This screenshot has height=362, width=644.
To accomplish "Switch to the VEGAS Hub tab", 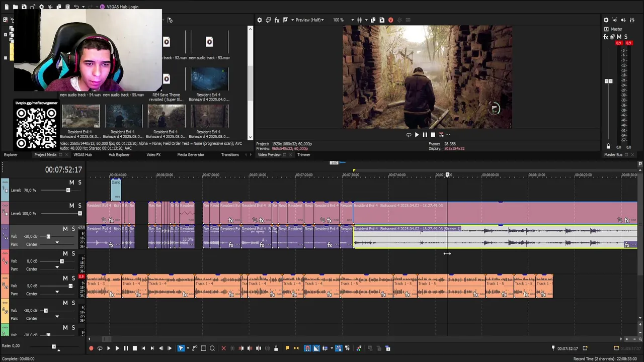I will 83,155.
